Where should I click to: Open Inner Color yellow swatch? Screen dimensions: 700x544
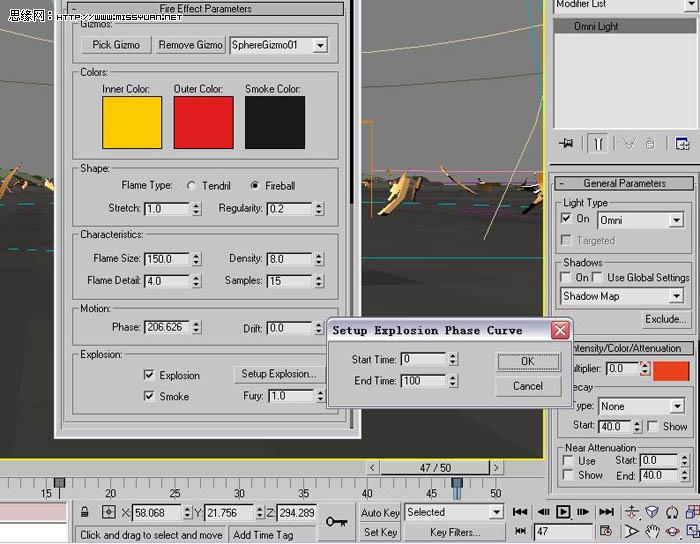pyautogui.click(x=132, y=122)
